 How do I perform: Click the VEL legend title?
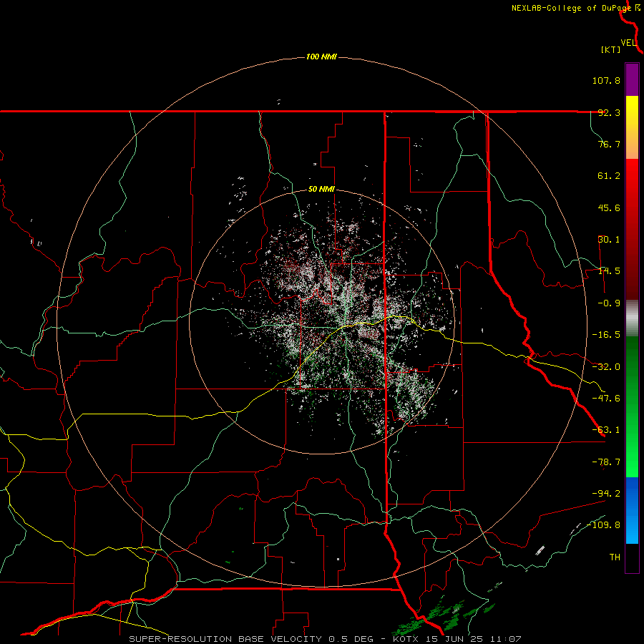coord(628,43)
